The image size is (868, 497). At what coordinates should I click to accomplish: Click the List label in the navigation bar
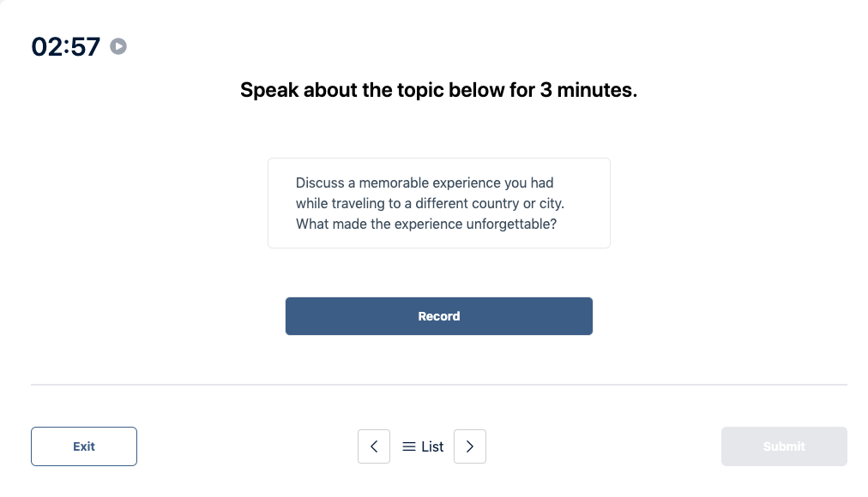click(431, 446)
